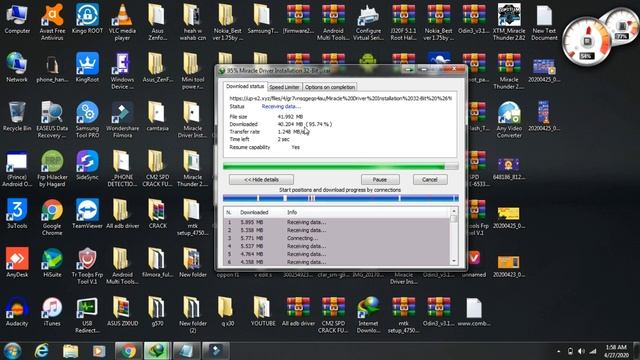Click the blue connections progress bar

pos(340,198)
